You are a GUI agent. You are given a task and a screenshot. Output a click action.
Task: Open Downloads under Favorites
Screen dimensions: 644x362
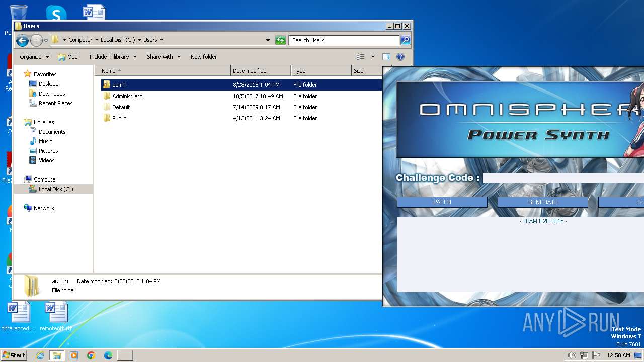point(52,94)
